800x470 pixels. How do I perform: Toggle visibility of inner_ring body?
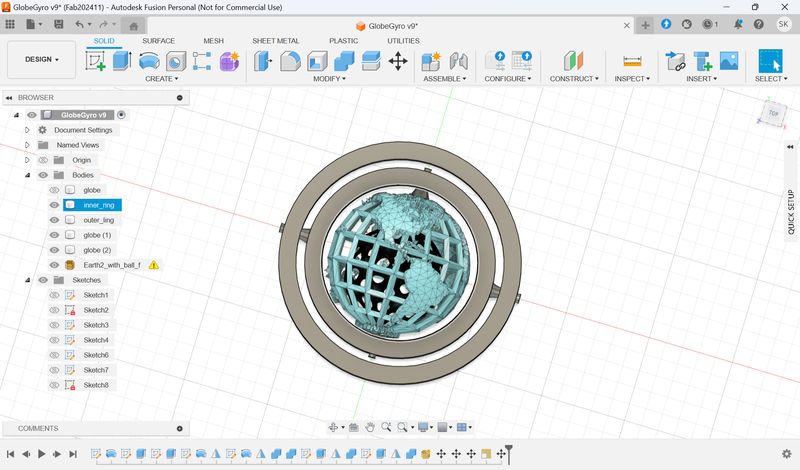pos(54,205)
